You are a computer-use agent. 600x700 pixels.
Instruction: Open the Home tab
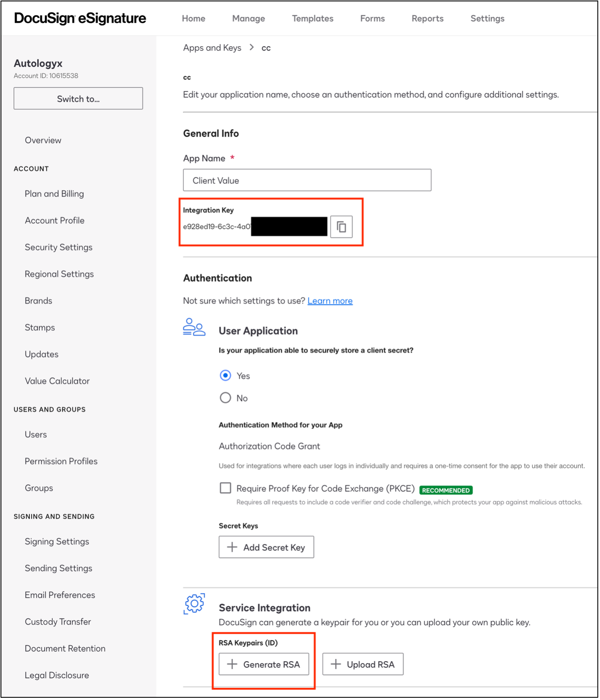tap(194, 19)
